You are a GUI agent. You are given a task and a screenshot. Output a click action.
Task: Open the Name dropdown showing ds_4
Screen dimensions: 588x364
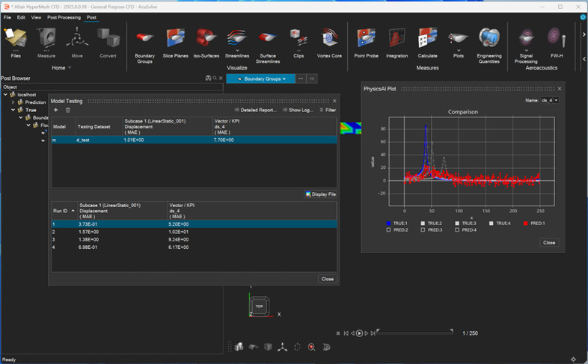point(550,100)
